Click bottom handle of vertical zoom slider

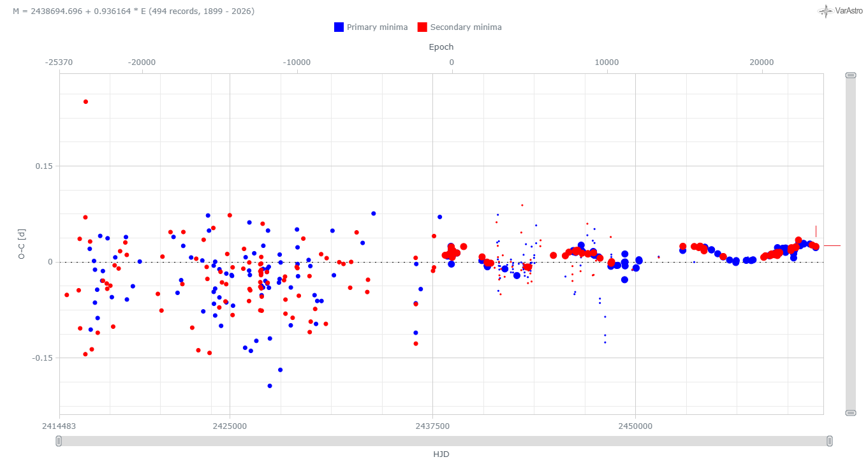click(850, 412)
